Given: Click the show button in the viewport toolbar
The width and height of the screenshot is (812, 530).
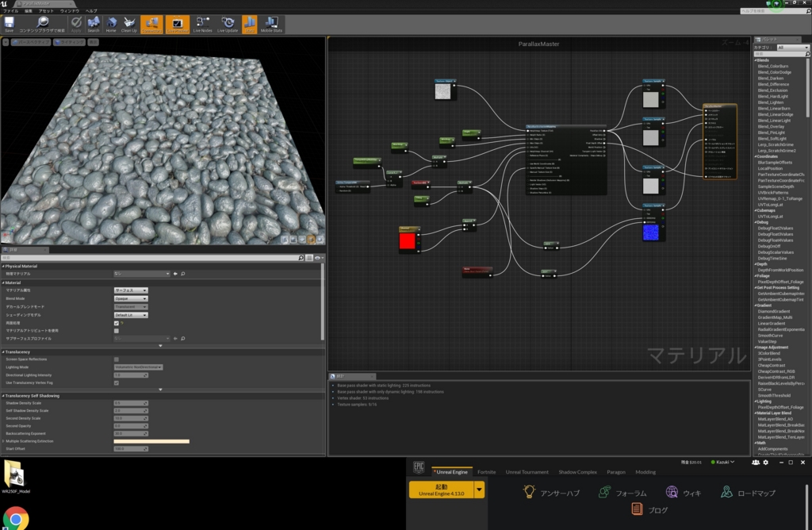Looking at the screenshot, I should coord(93,43).
